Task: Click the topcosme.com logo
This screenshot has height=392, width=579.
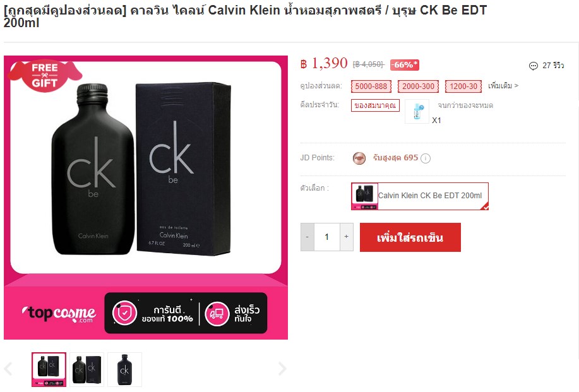Action: (x=59, y=314)
